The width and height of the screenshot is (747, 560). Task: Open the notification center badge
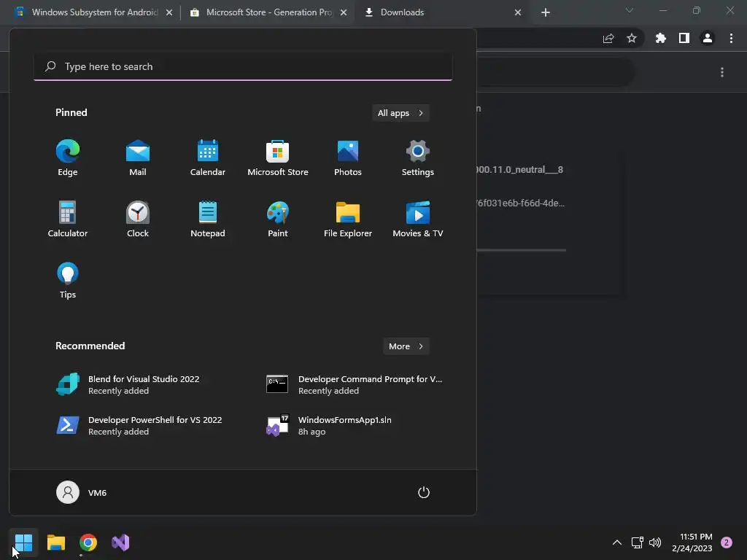coord(727,542)
